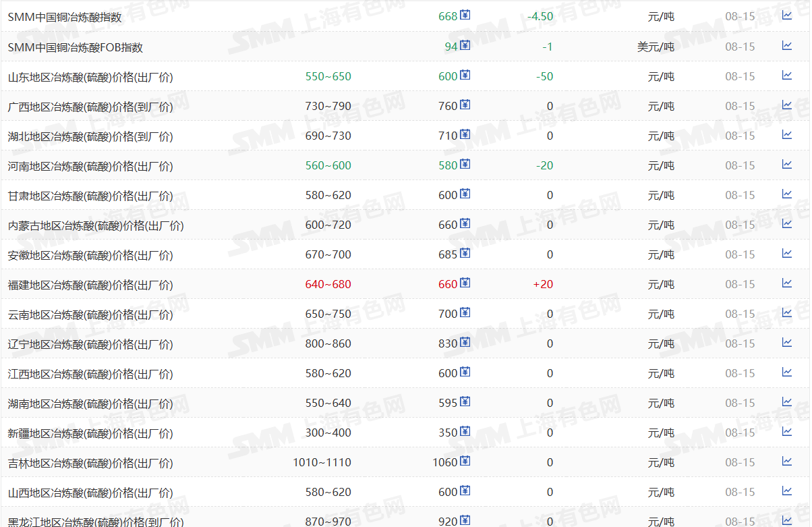View chart icon for 云南地区冶炼酸 row

tap(786, 312)
